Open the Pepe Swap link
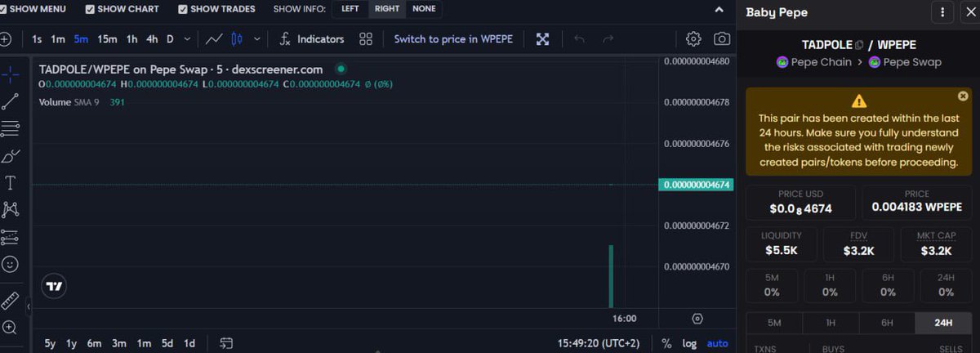The width and height of the screenshot is (980, 353). pos(905,62)
